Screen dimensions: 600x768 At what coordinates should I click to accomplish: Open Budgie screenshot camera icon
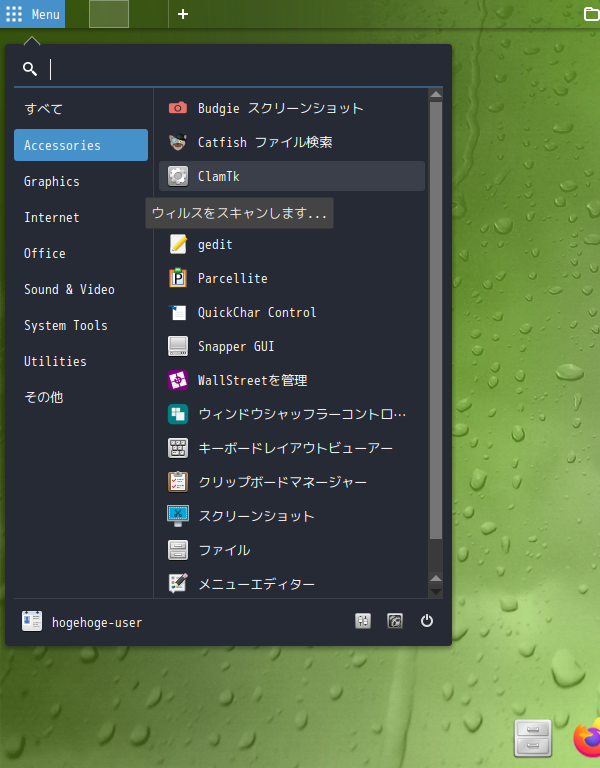tap(178, 108)
